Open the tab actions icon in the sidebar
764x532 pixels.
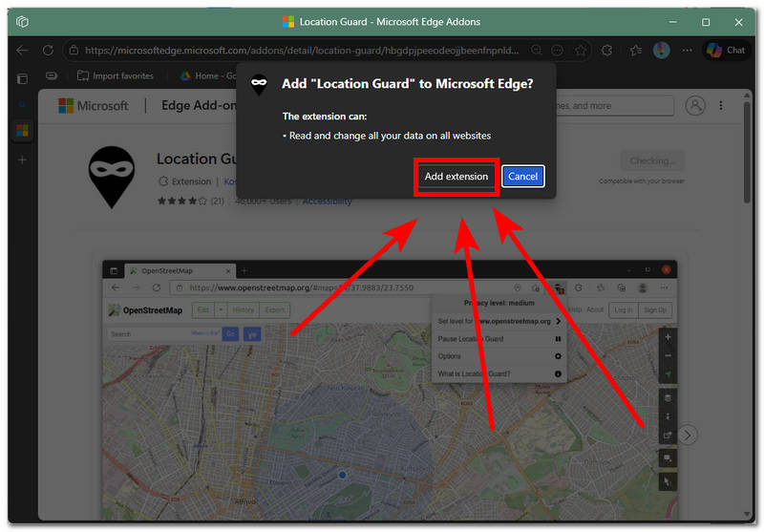pyautogui.click(x=22, y=78)
